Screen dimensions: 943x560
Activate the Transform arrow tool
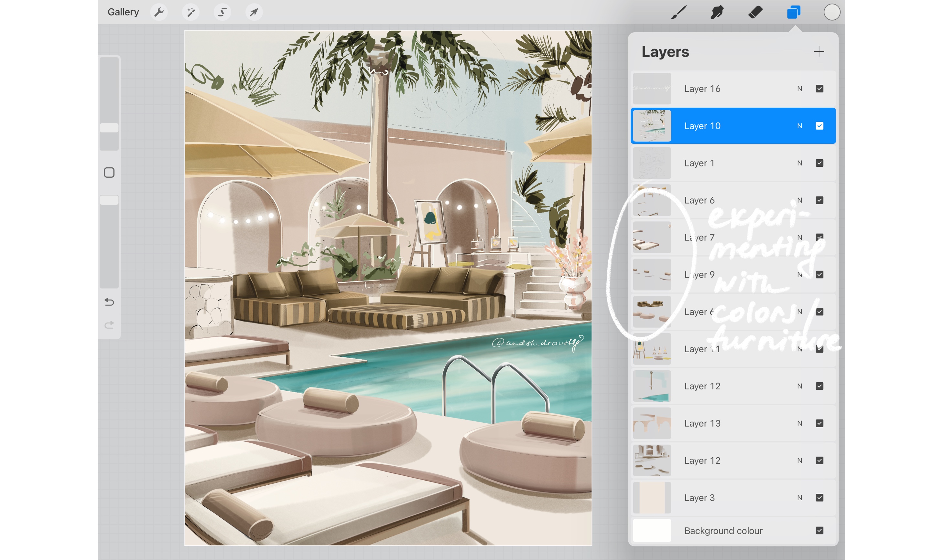[254, 12]
